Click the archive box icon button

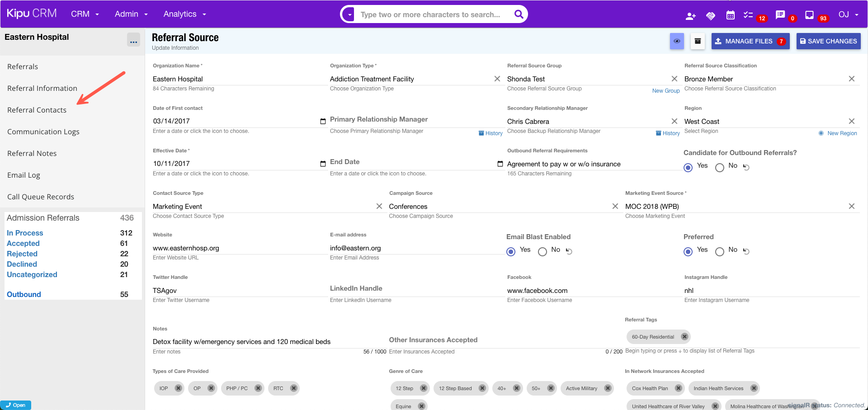[x=698, y=41]
